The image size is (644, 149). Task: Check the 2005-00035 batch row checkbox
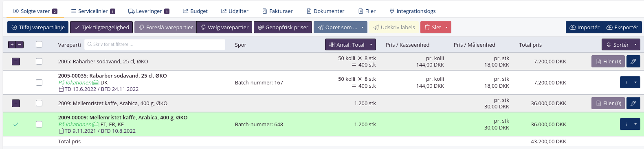(x=39, y=82)
